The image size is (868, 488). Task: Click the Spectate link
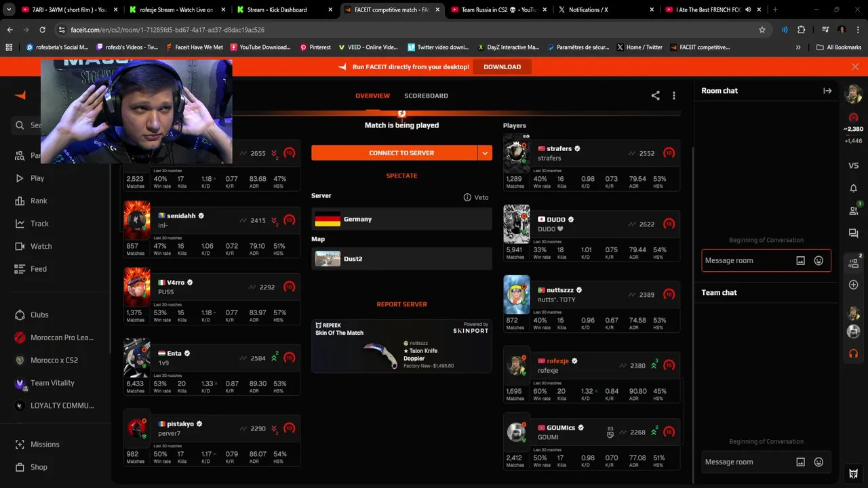[401, 176]
